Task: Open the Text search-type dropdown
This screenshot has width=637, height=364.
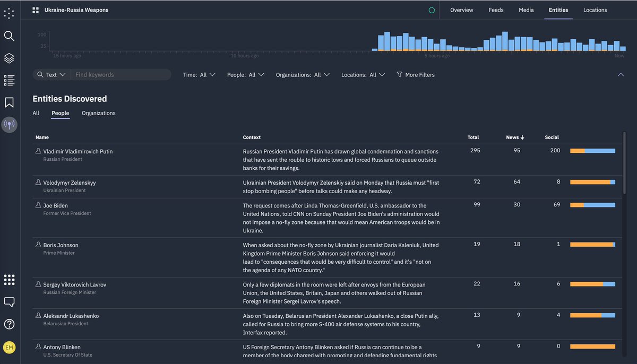Action: coord(51,75)
